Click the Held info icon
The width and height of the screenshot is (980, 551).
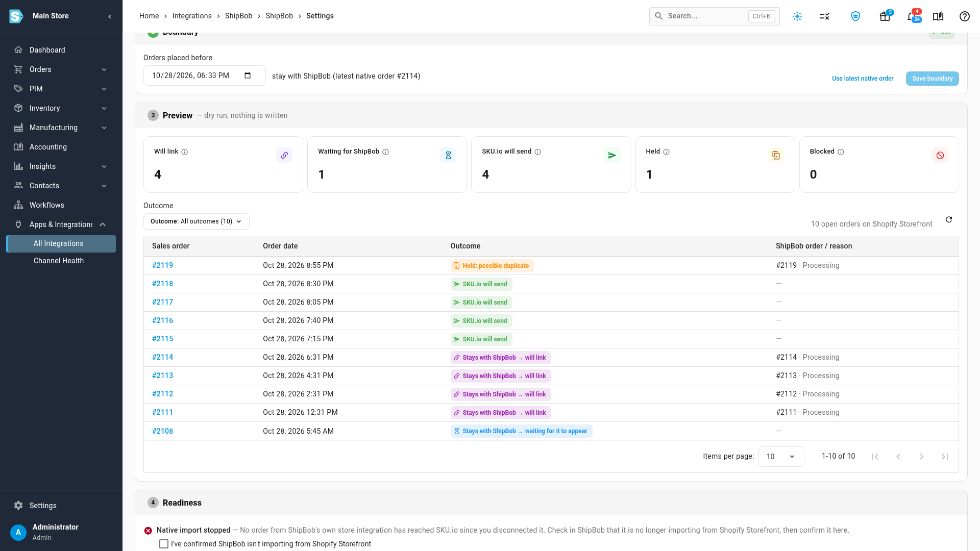667,152
